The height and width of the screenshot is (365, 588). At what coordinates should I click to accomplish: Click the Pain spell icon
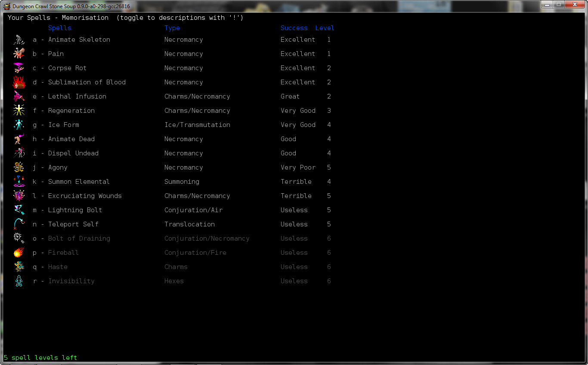tap(19, 54)
